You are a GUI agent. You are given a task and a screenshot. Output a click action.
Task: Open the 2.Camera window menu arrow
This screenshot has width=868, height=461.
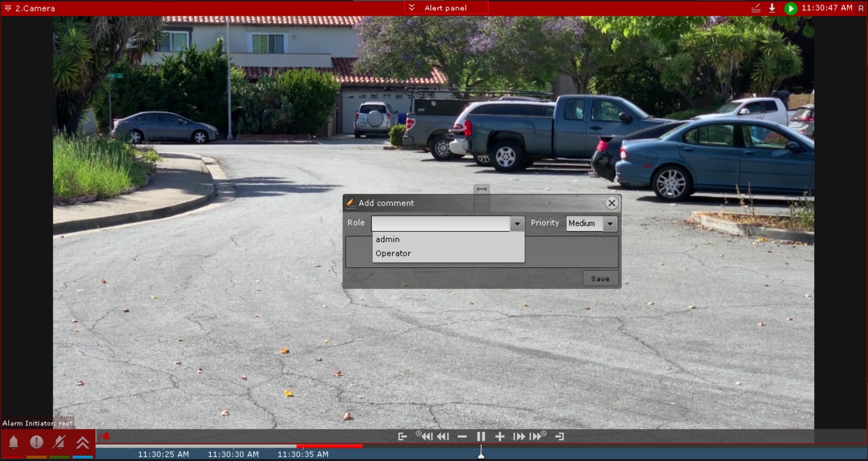coord(8,8)
